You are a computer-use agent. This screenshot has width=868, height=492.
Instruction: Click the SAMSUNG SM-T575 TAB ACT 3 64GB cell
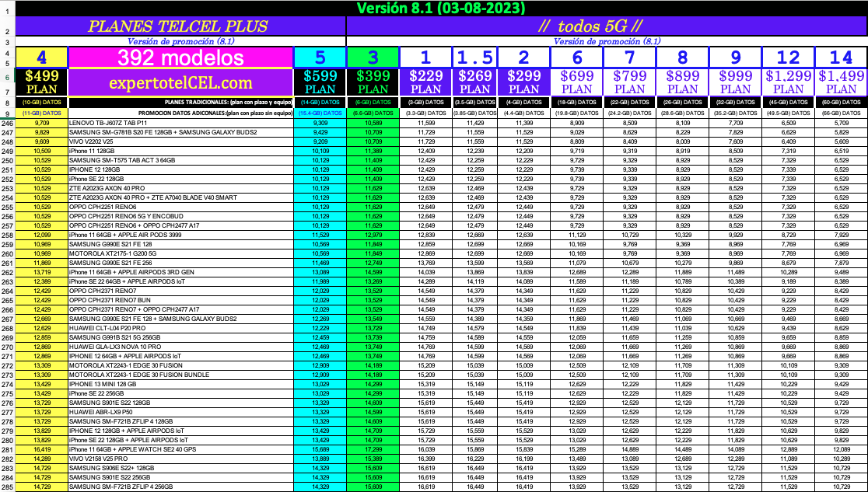point(180,160)
